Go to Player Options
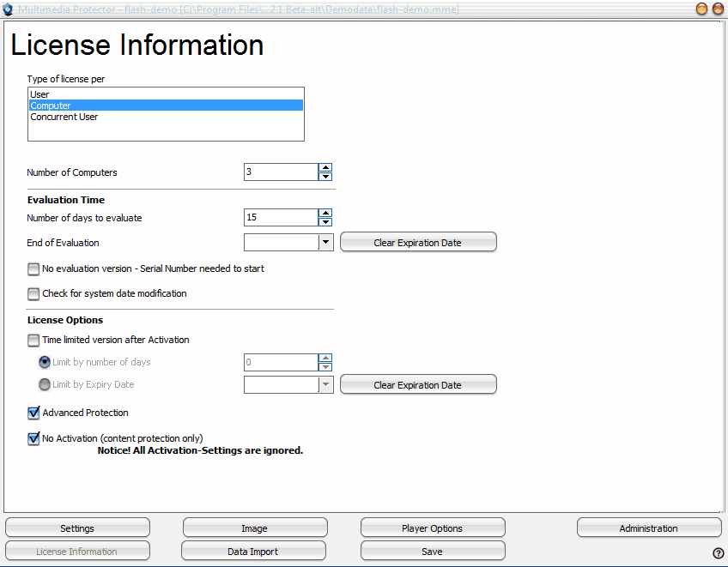Viewport: 728px width, 567px height. (x=432, y=528)
